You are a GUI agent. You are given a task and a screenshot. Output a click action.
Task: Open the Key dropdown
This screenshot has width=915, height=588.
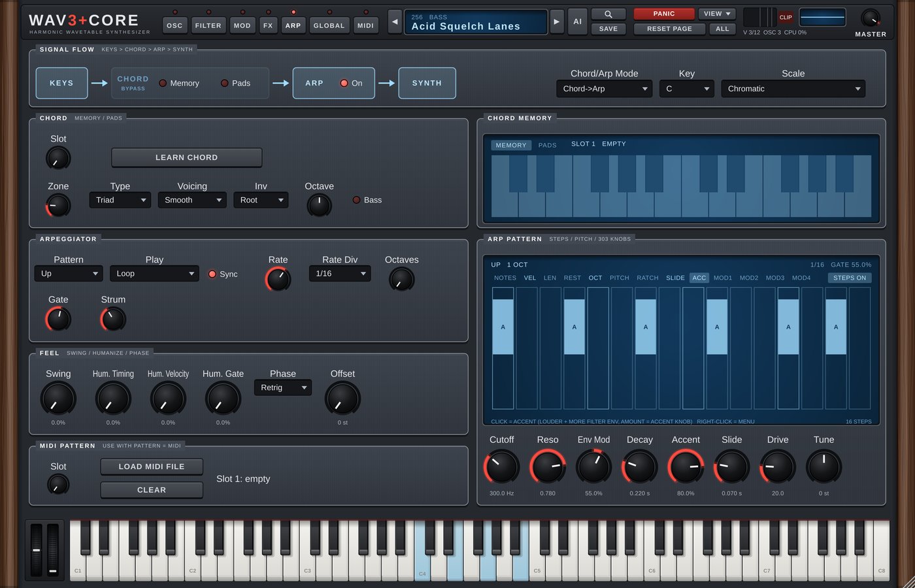686,89
